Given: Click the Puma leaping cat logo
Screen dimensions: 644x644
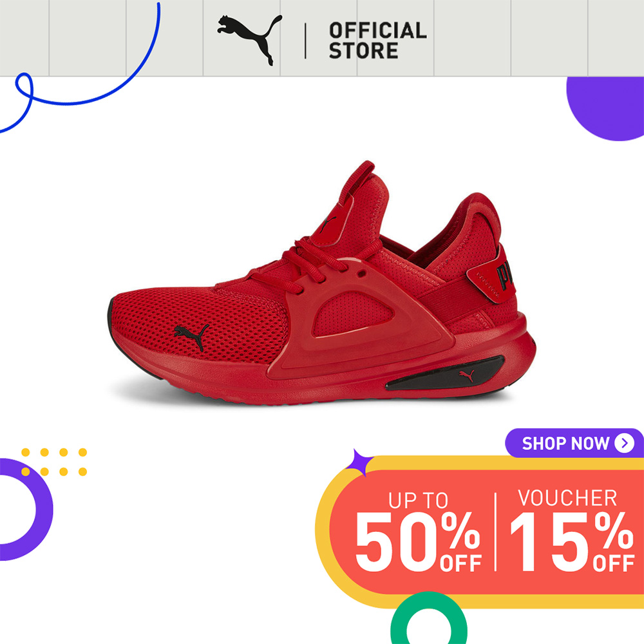Looking at the screenshot, I should (x=249, y=39).
